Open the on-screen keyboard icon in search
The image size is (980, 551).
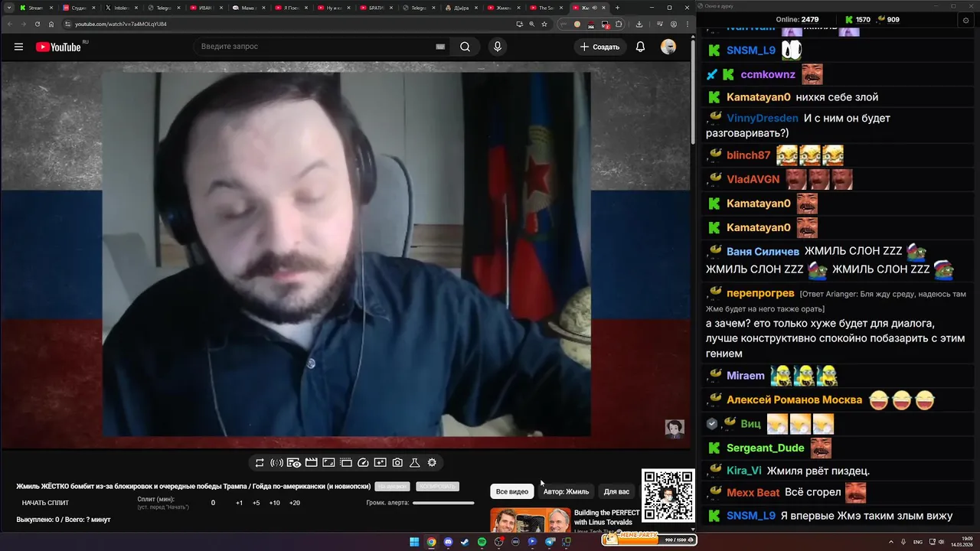[x=440, y=47]
